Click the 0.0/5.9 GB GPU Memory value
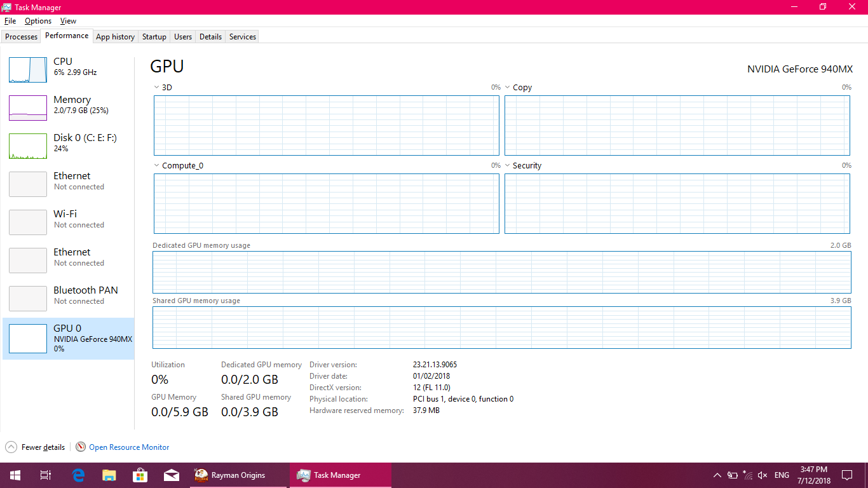 [180, 412]
